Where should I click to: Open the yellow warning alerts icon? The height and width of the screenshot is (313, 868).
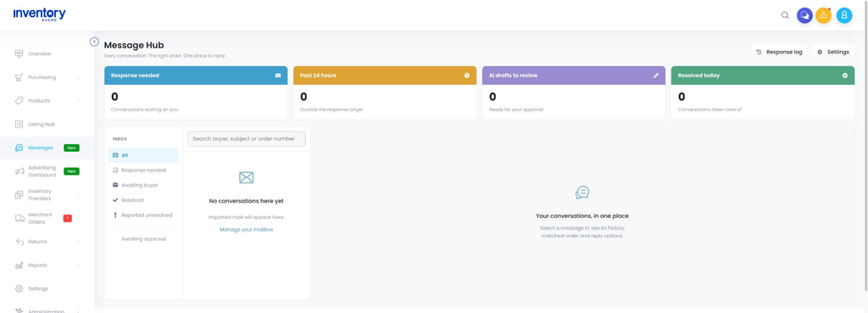824,15
